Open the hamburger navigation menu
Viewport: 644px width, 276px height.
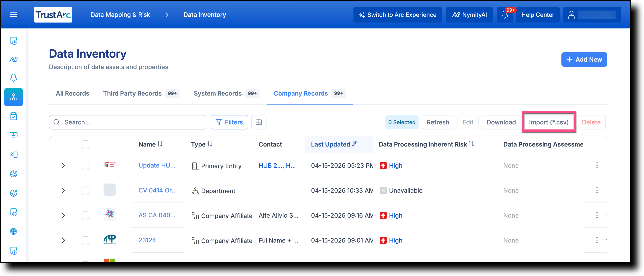tap(14, 14)
